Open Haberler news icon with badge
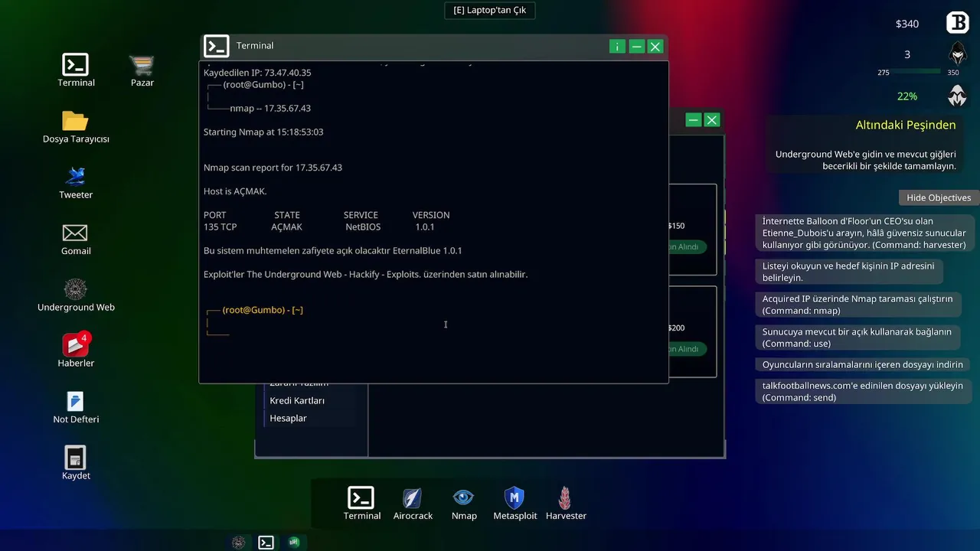This screenshot has height=551, width=980. (76, 350)
